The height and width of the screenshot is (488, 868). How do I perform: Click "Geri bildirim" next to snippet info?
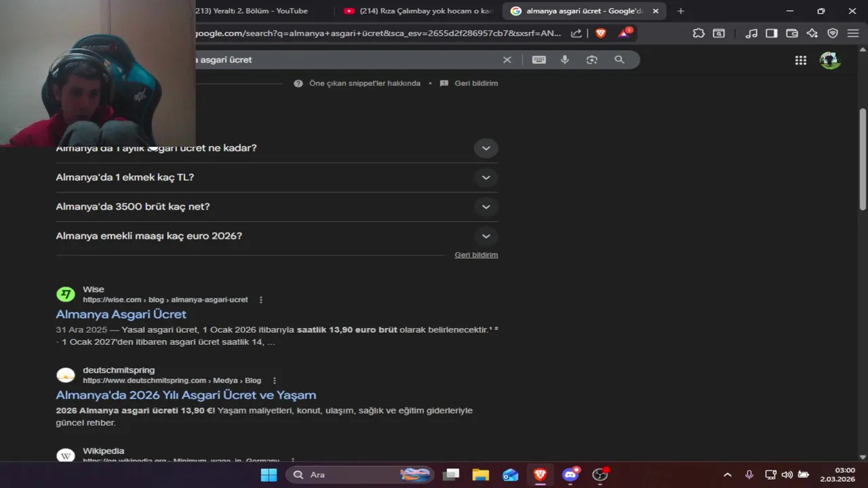(476, 83)
